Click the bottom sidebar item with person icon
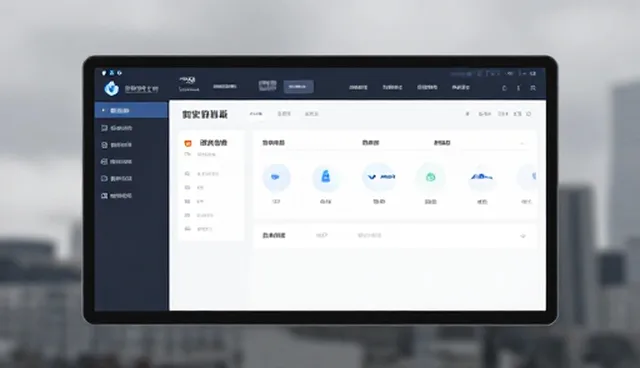This screenshot has height=368, width=640. 117,196
